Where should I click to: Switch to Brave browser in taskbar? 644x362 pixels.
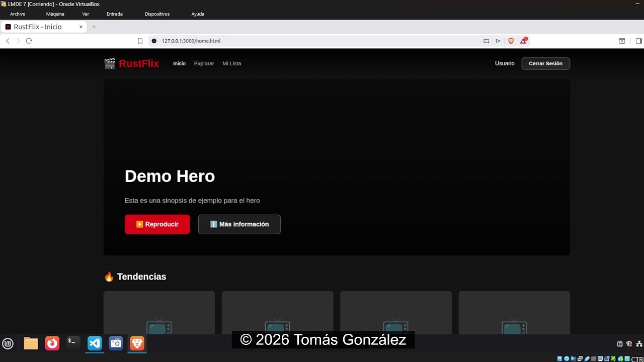point(137,343)
